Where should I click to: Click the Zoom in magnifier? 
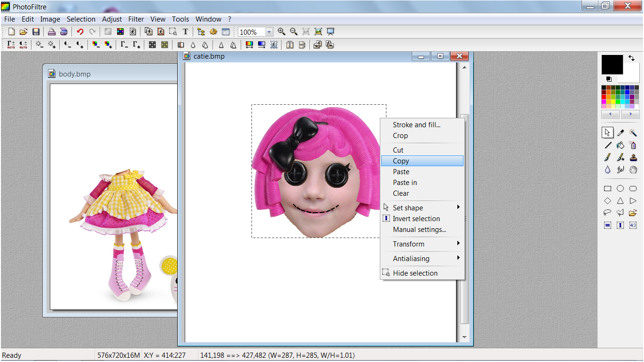(282, 31)
